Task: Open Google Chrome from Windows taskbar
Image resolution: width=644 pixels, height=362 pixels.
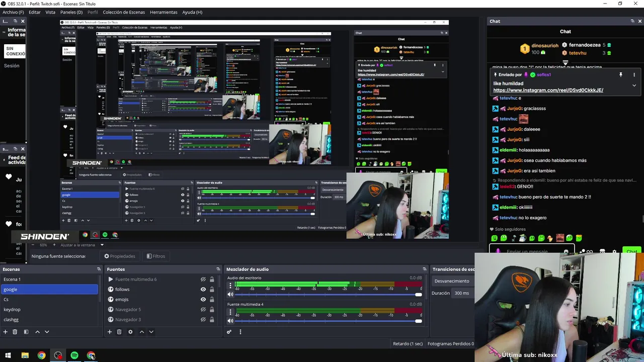Action: coord(41,355)
